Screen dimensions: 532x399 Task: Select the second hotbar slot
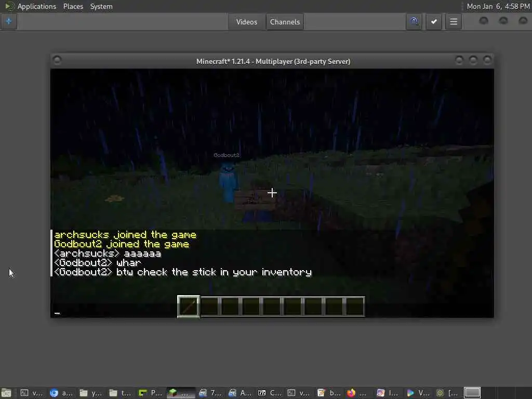point(210,307)
